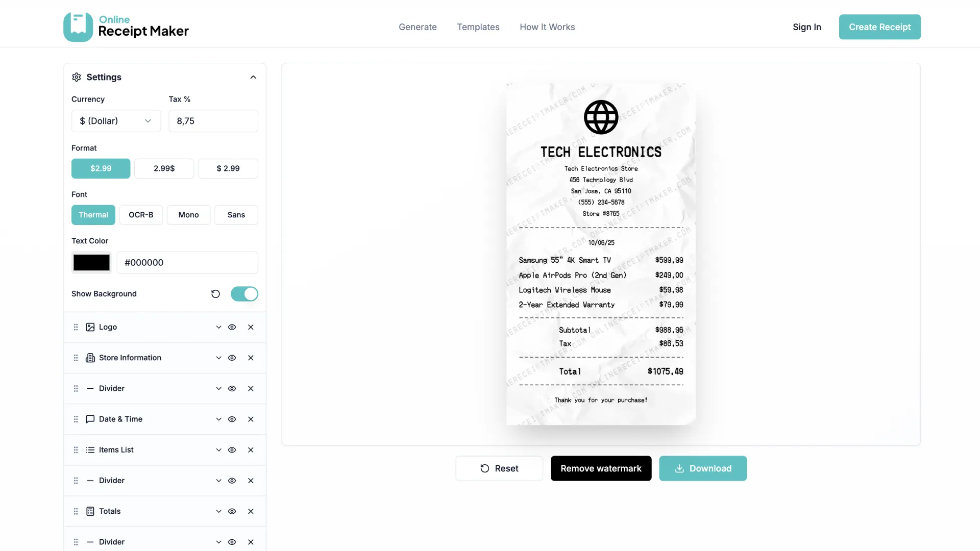Hide the Logo section with the eye icon

(232, 327)
